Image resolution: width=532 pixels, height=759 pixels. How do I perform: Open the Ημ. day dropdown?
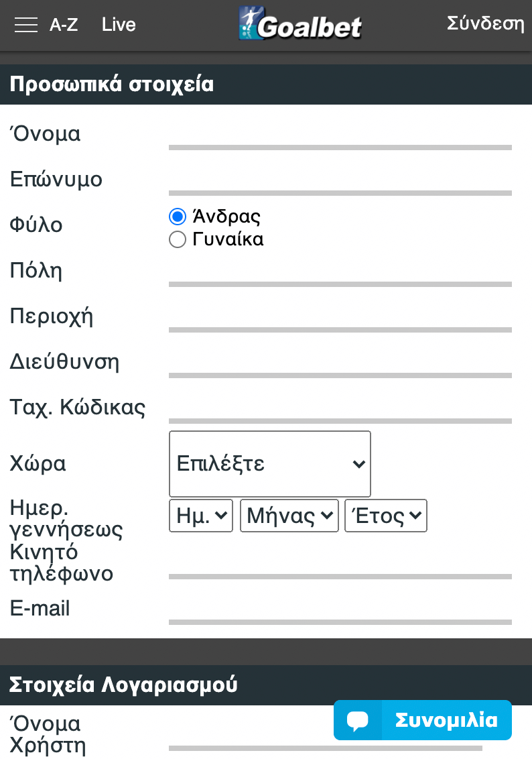[201, 516]
